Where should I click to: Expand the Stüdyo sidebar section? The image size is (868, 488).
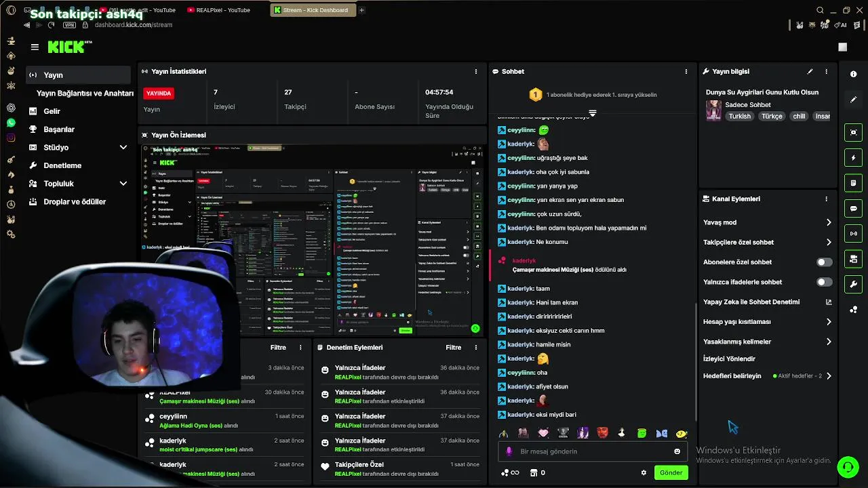click(x=123, y=147)
